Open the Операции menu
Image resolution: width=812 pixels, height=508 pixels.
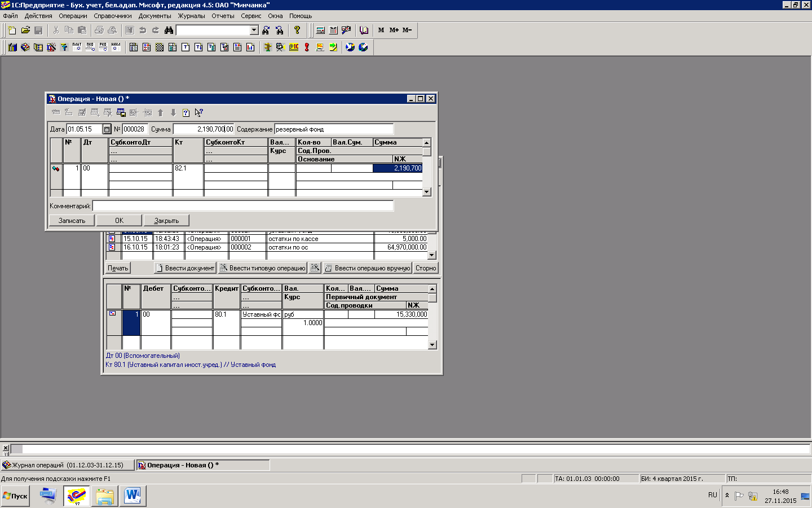click(x=73, y=16)
